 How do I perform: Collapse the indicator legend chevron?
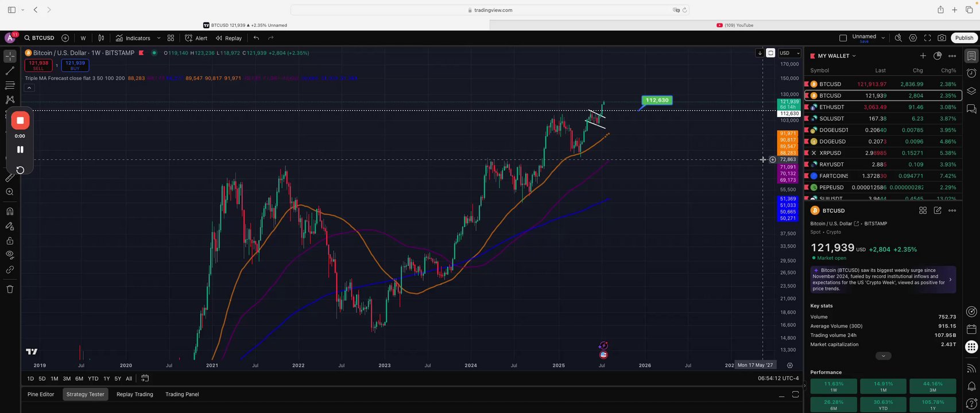click(29, 88)
